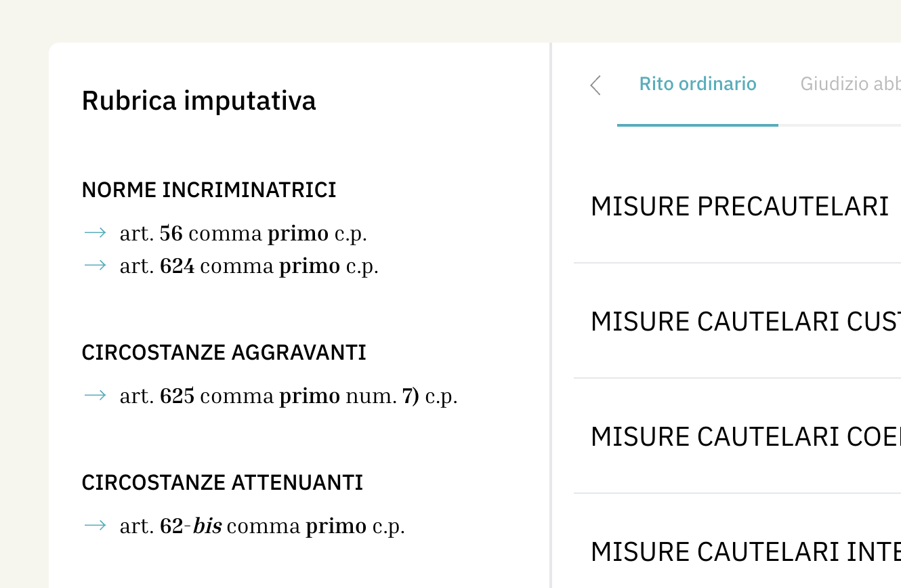Click the arrow icon beside art. 624

pos(96,266)
